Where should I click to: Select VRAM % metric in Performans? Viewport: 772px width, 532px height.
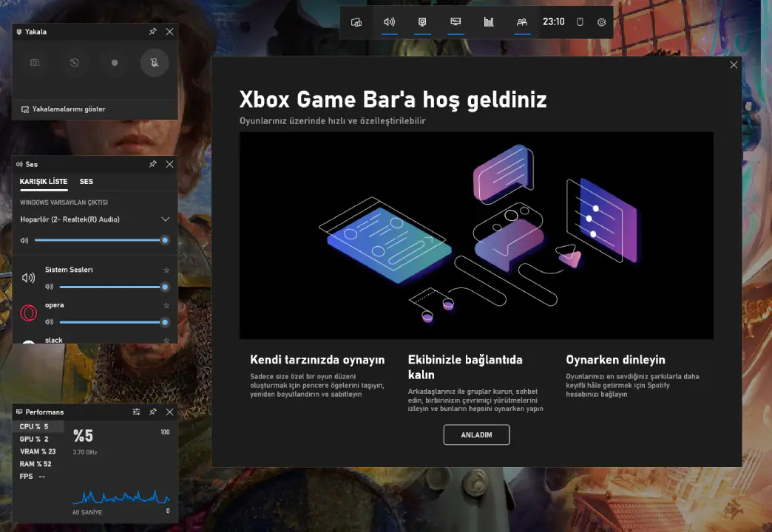coord(38,451)
